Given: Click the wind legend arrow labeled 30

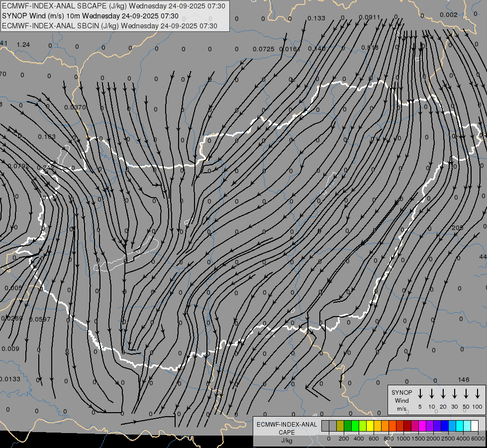Looking at the screenshot, I should pyautogui.click(x=455, y=394).
